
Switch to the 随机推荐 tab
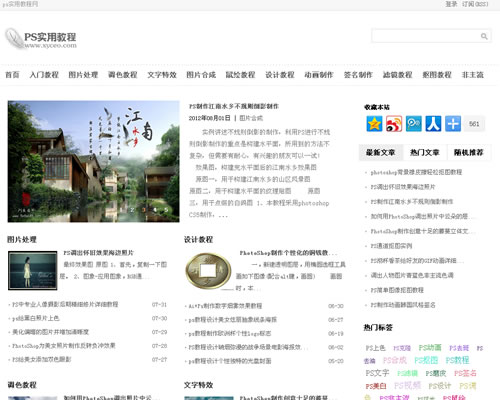click(x=468, y=153)
